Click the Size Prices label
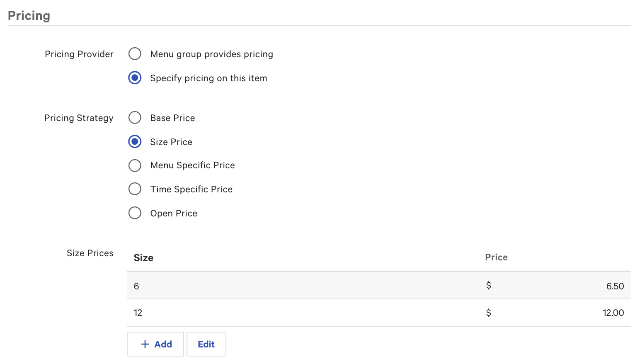The image size is (640, 364). 90,253
